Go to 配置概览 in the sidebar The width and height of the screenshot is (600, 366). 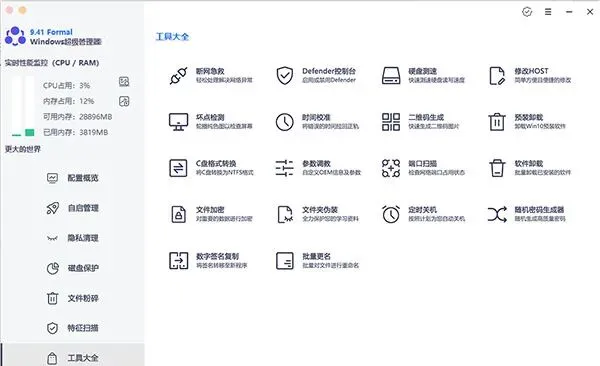73,178
